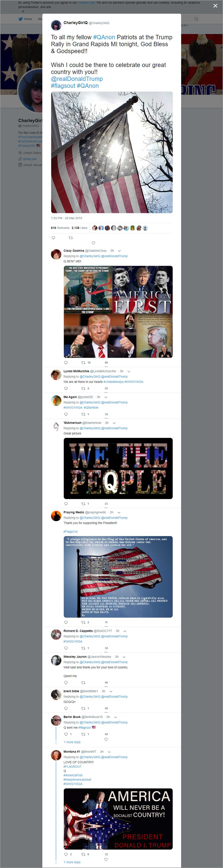Click the search magnifier icon in header

[x=196, y=19]
